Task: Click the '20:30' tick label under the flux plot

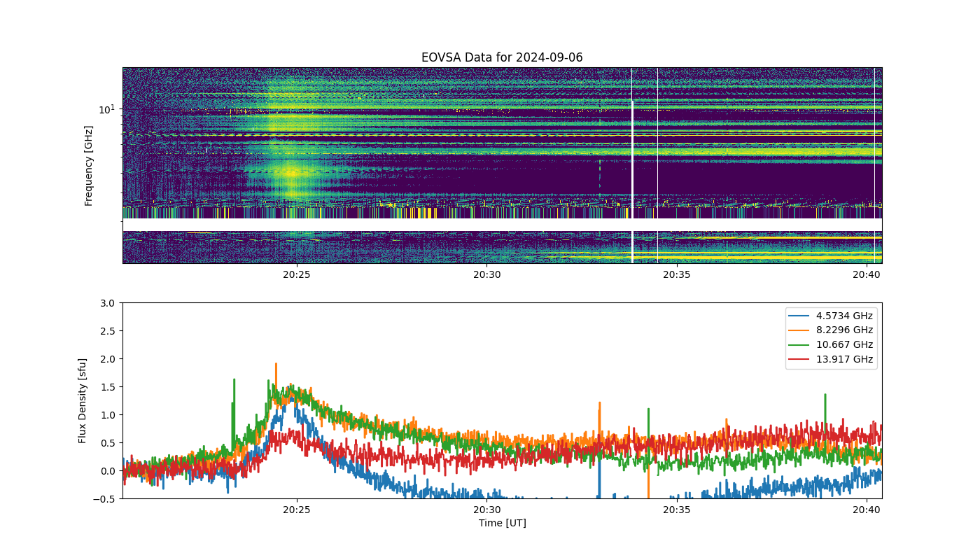Action: [486, 510]
